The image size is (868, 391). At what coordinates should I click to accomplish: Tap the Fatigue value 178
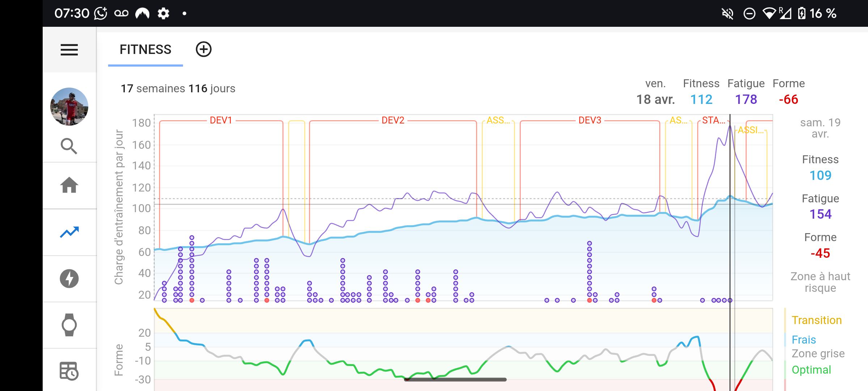pyautogui.click(x=746, y=99)
